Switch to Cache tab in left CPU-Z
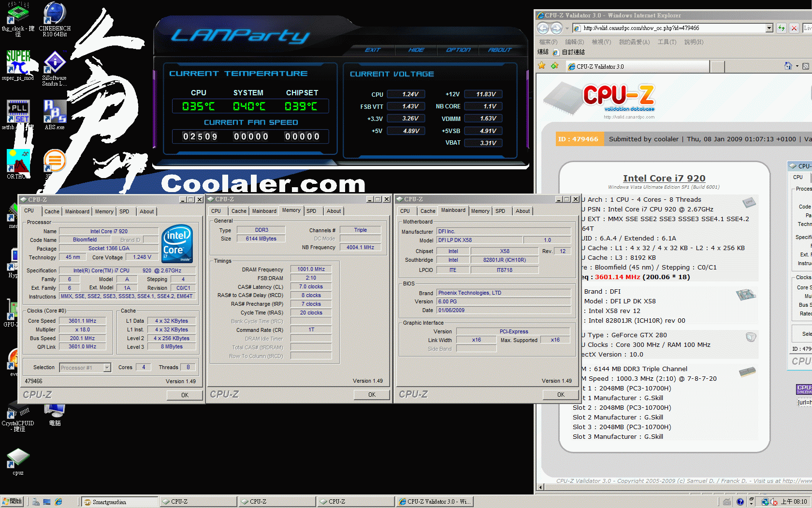812x508 pixels. tap(52, 211)
